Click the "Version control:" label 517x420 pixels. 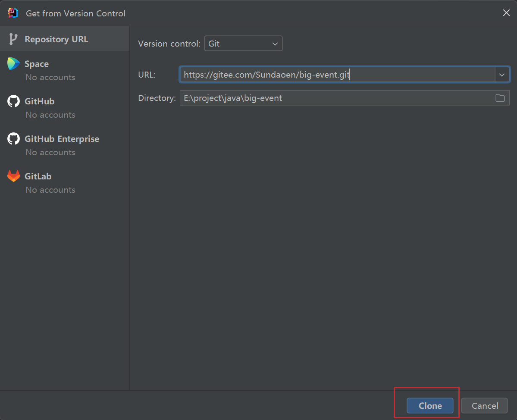pyautogui.click(x=169, y=44)
